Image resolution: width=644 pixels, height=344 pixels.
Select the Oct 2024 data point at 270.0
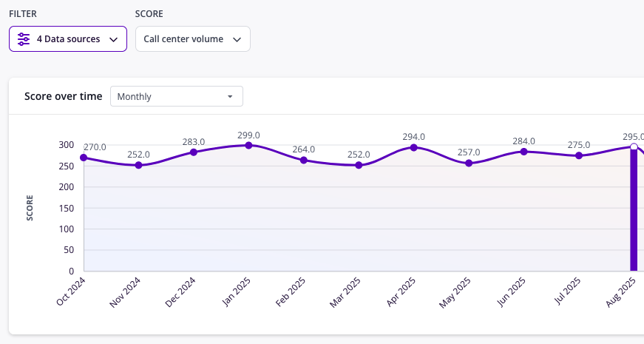click(84, 158)
